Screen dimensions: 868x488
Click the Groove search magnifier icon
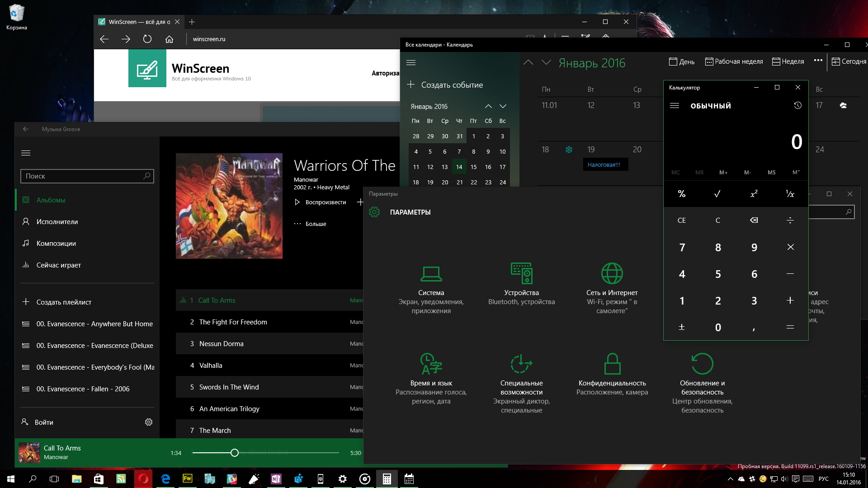tap(146, 176)
